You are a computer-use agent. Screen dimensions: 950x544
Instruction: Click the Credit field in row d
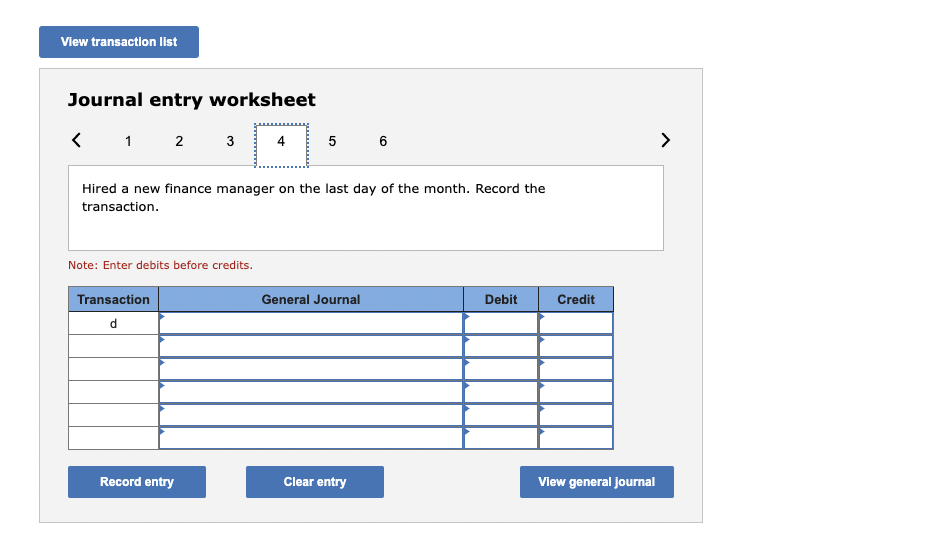576,323
